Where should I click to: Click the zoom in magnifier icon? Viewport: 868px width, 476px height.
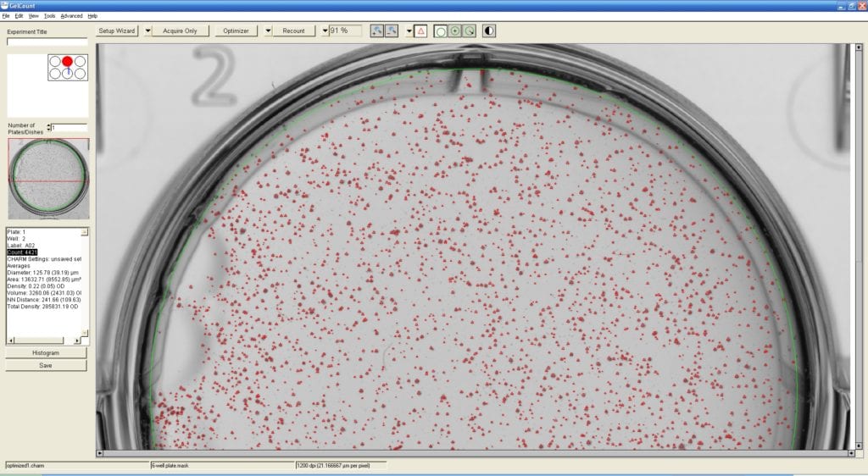pos(377,30)
